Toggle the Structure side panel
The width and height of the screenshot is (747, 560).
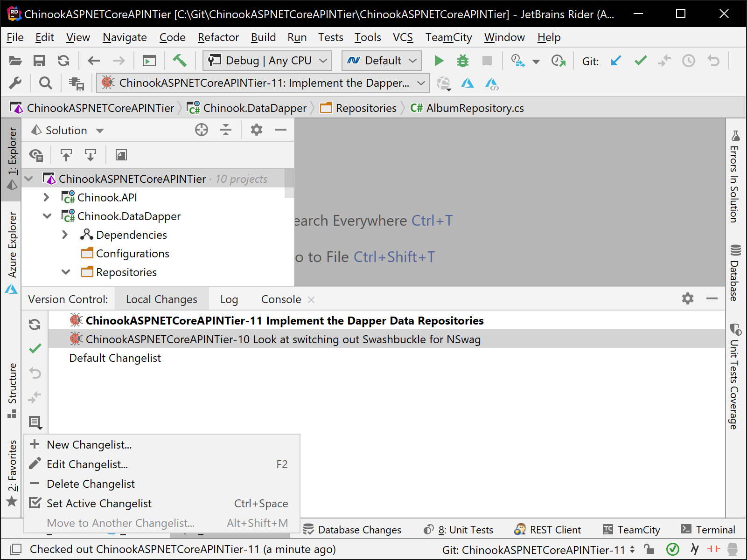[12, 390]
